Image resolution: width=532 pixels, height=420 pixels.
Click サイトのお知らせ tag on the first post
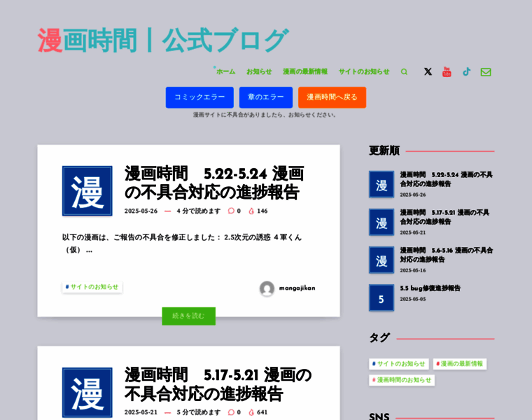92,287
